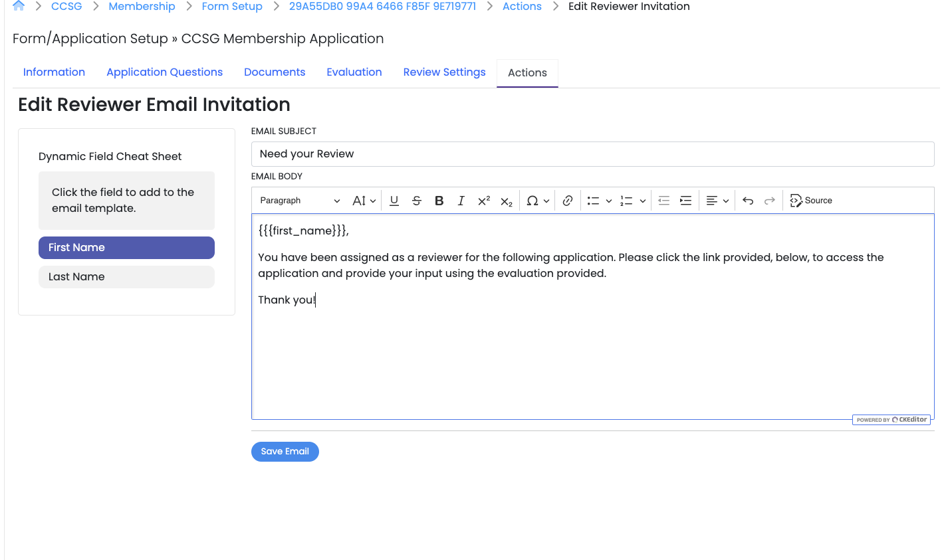Image resolution: width=944 pixels, height=560 pixels.
Task: Click the underline formatting icon
Action: pyautogui.click(x=394, y=201)
